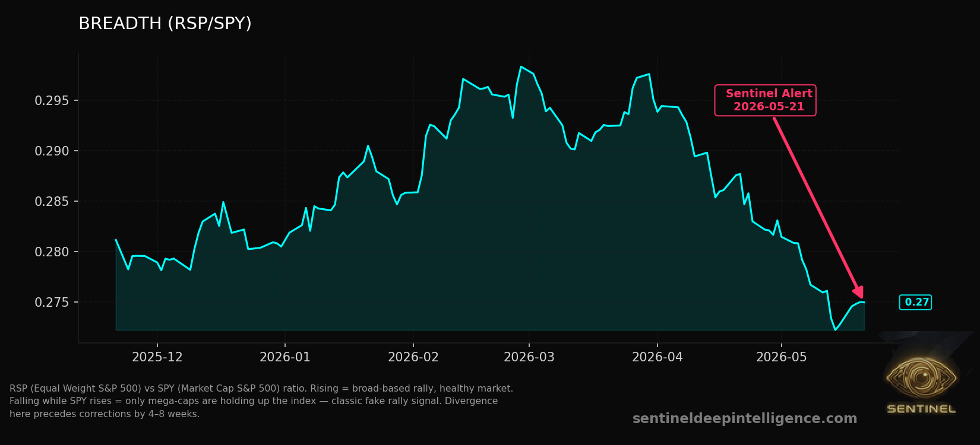The image size is (980, 445).
Task: Click the SENTINEL wordmark under the eye
Action: pos(921,409)
